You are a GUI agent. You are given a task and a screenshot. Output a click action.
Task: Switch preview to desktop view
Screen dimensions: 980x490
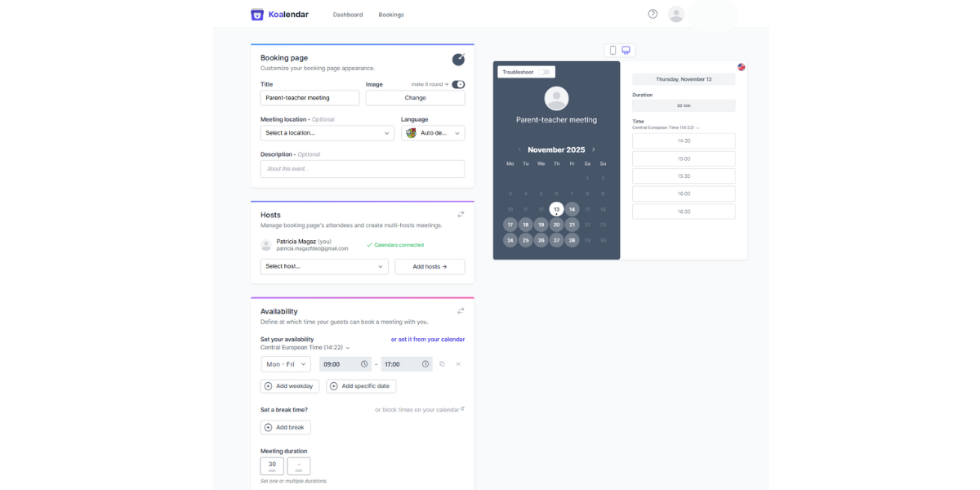pos(626,50)
